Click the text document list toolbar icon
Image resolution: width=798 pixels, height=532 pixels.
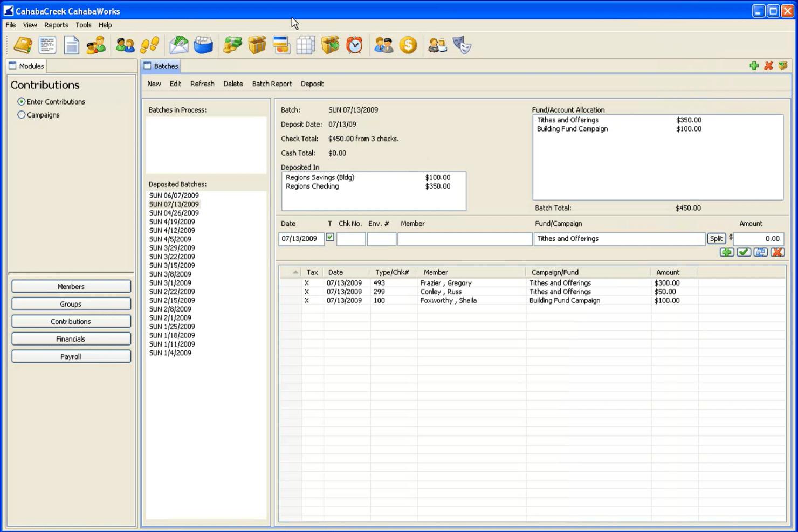47,45
